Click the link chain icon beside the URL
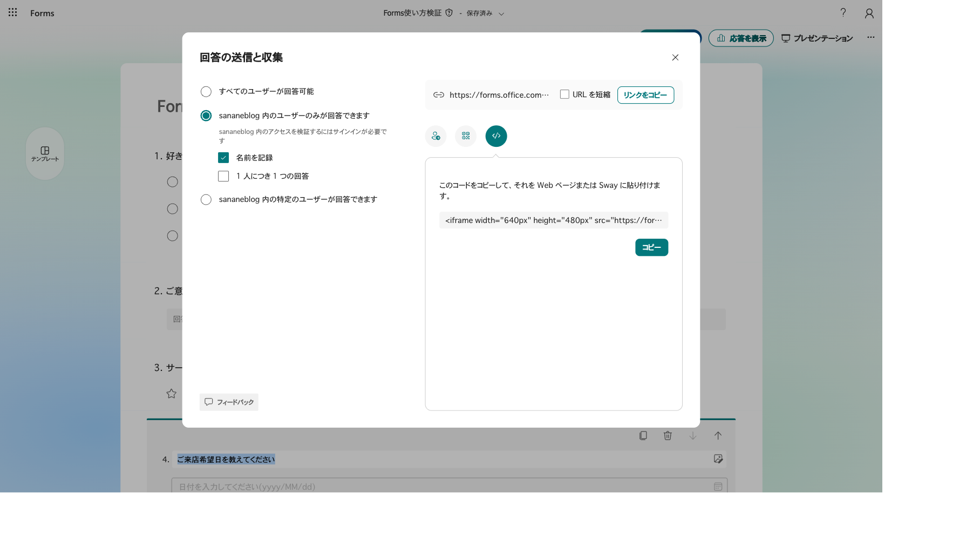This screenshot has width=980, height=547. pyautogui.click(x=439, y=94)
